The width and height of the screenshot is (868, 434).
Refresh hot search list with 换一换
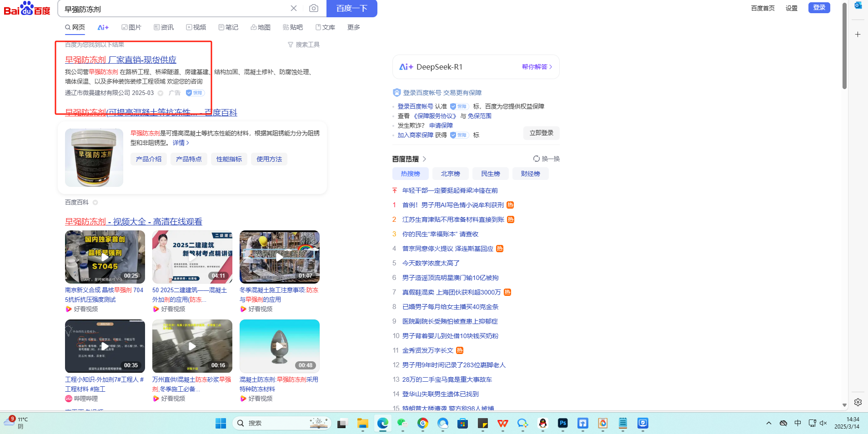pos(547,159)
